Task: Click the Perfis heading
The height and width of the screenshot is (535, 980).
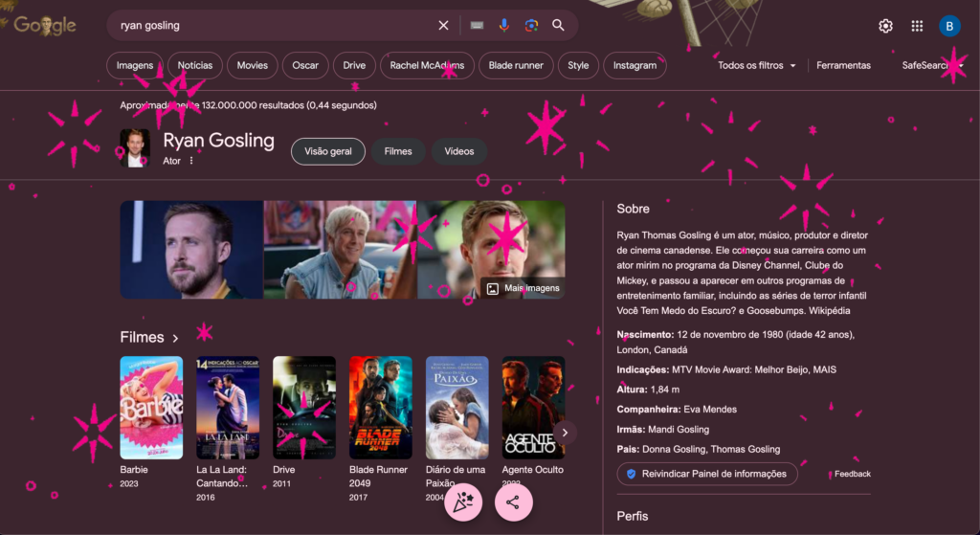Action: tap(633, 516)
